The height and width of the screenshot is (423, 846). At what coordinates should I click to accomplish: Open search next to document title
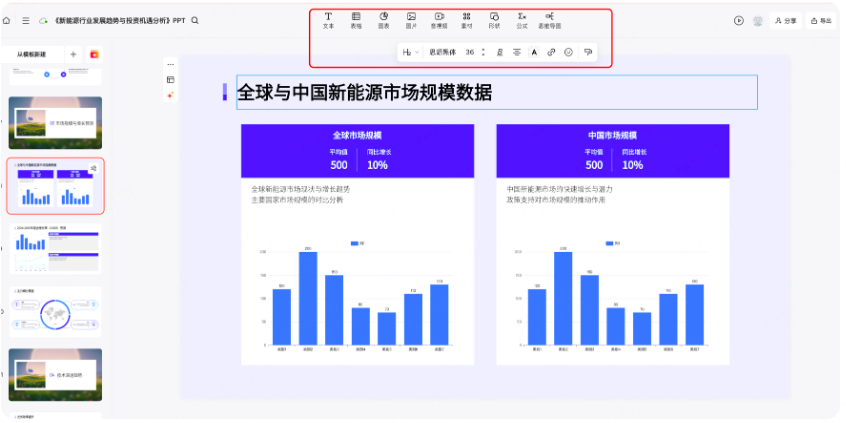pos(195,21)
